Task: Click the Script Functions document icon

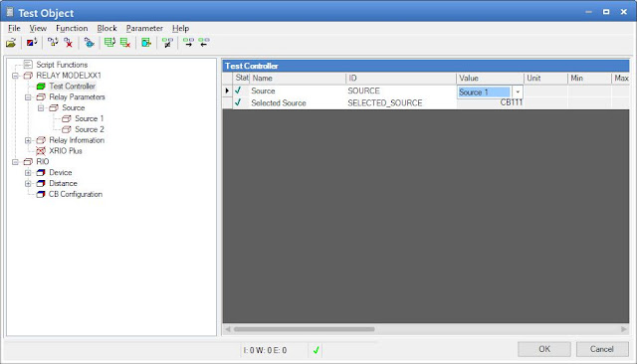Action: [x=28, y=64]
